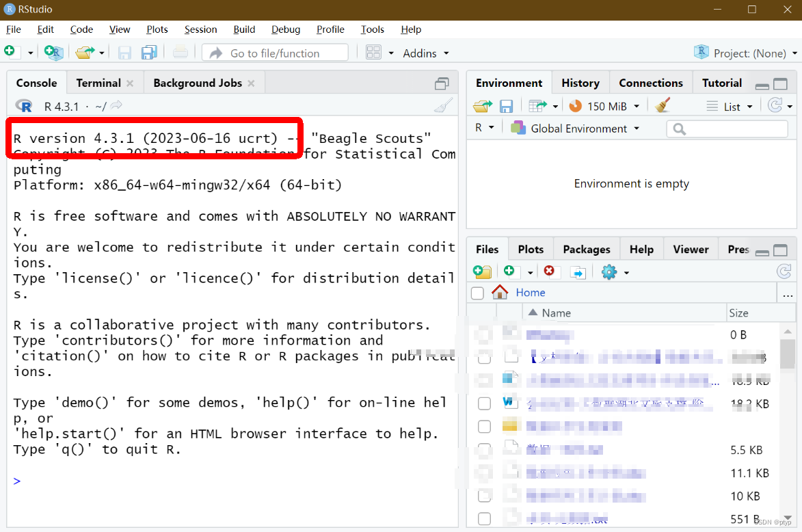Clear environment objects with broom icon
The image size is (802, 532).
coord(663,105)
